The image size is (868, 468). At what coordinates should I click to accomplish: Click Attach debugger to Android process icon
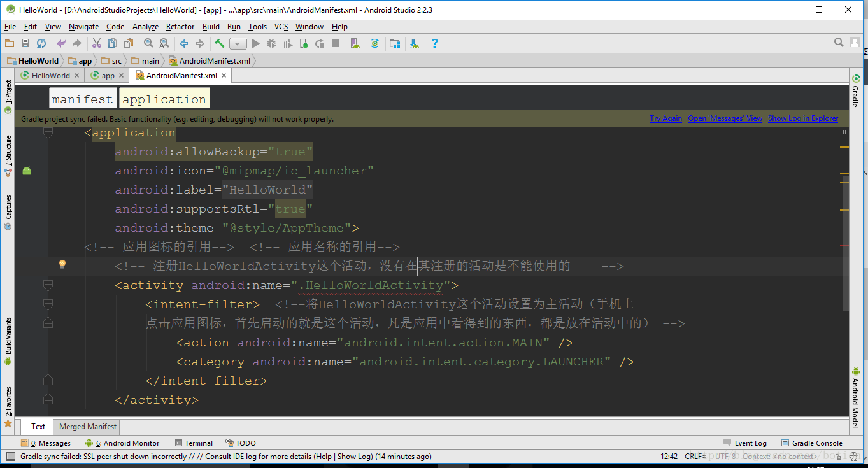pyautogui.click(x=304, y=43)
